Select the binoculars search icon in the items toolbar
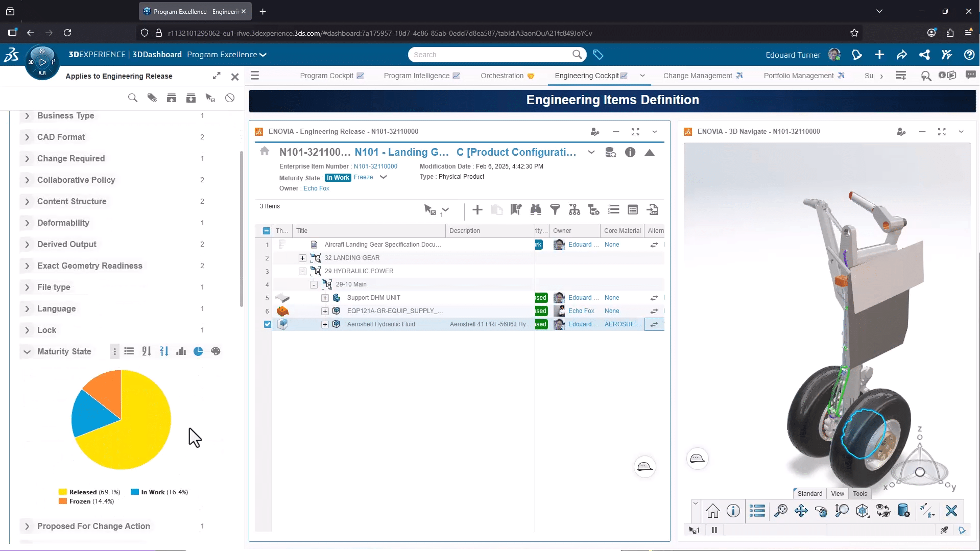Screen dimensions: 980x551 536,210
